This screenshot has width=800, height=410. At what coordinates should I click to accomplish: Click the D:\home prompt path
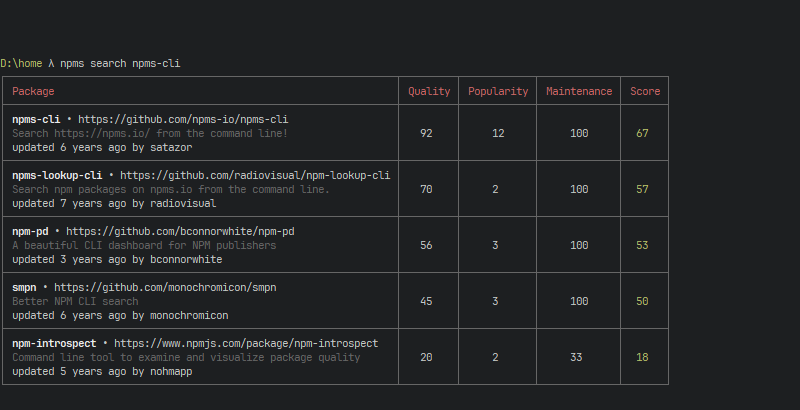tap(21, 64)
